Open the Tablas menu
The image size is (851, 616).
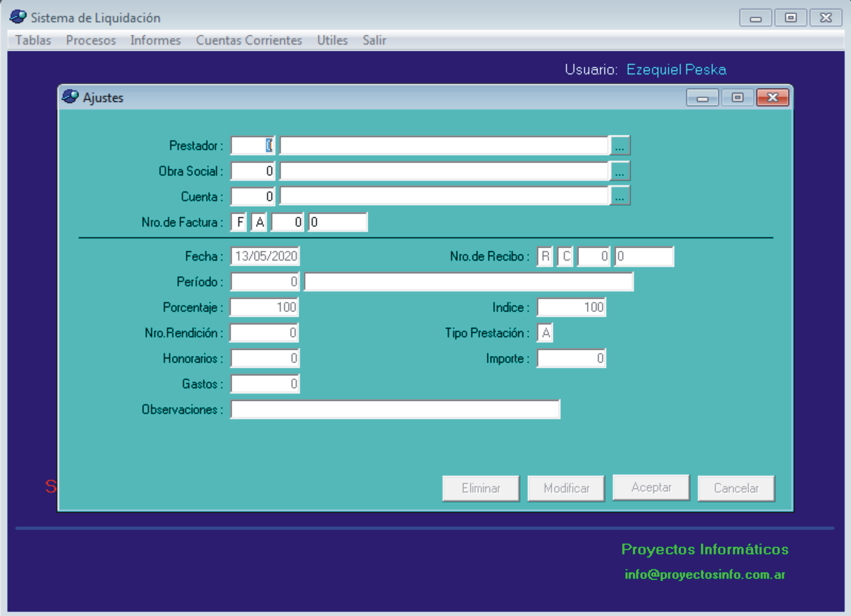coord(33,40)
